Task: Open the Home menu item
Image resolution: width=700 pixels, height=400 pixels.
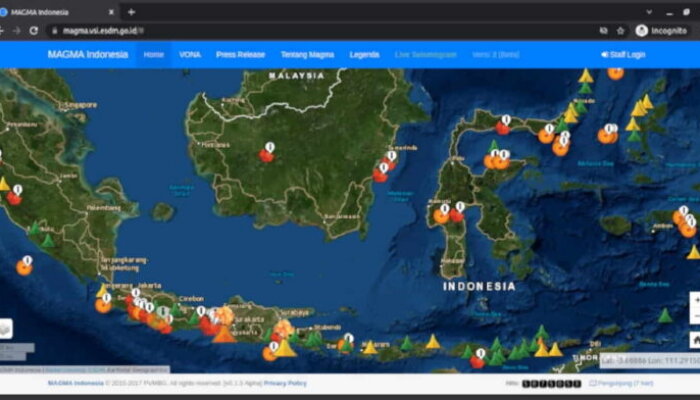Action: coord(154,54)
